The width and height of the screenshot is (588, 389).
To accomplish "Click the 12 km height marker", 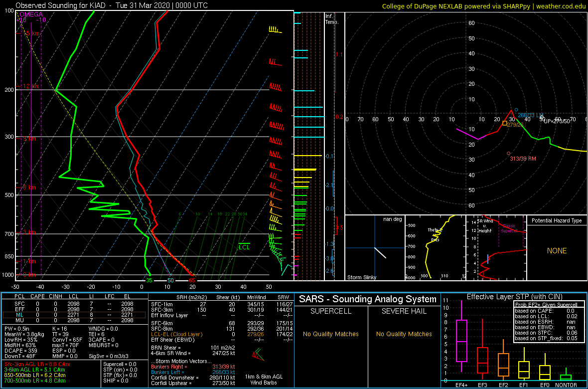I will pyautogui.click(x=31, y=86).
